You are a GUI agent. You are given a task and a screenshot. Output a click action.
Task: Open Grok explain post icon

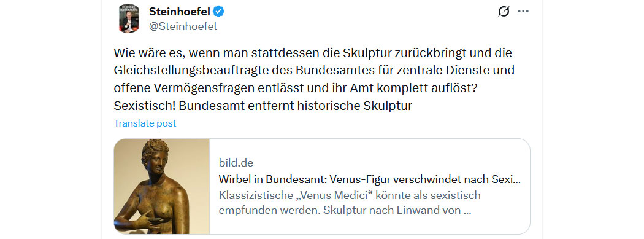click(504, 12)
